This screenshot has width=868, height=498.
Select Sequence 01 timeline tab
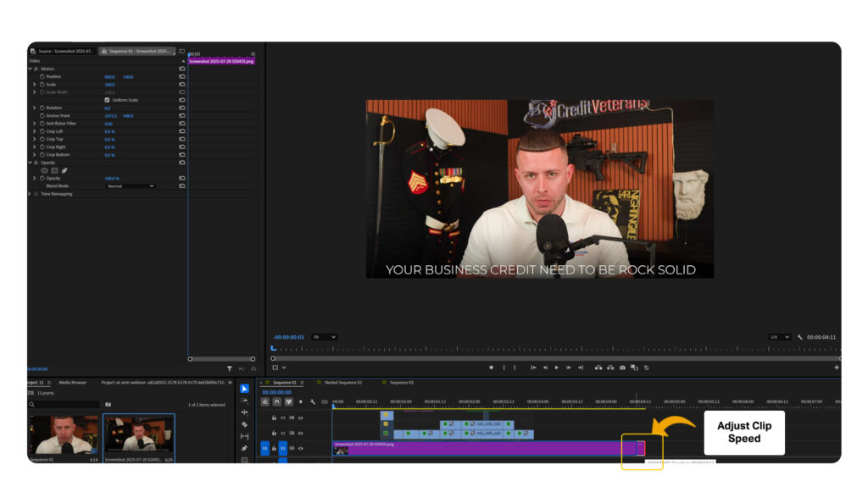pyautogui.click(x=285, y=382)
